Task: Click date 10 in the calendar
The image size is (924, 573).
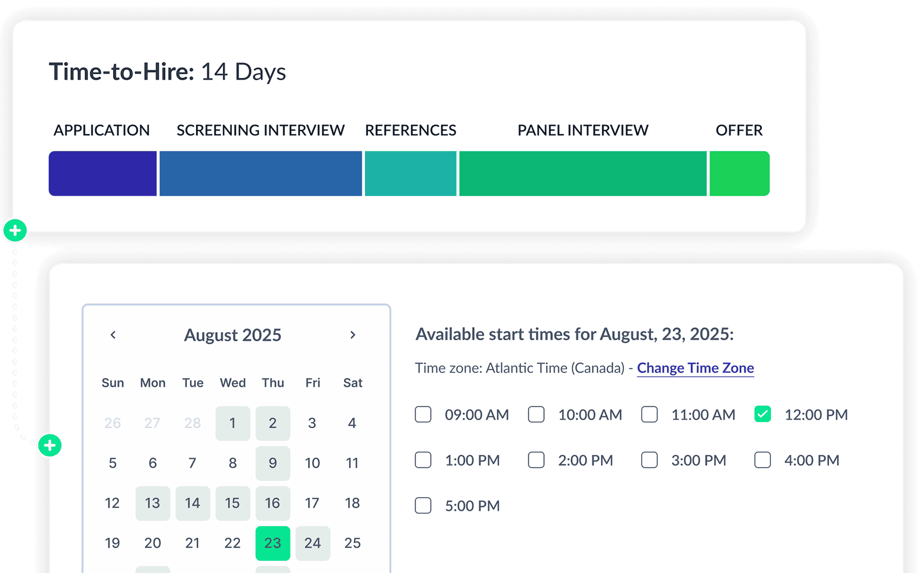Action: tap(313, 463)
